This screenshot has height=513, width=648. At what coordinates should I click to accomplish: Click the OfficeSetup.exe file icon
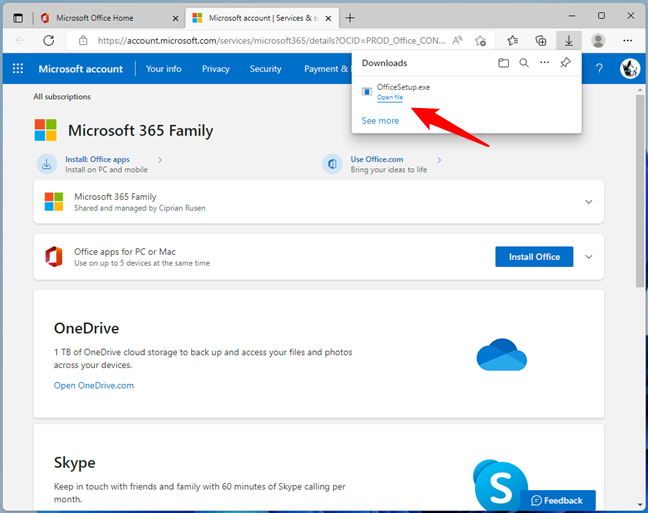click(367, 91)
